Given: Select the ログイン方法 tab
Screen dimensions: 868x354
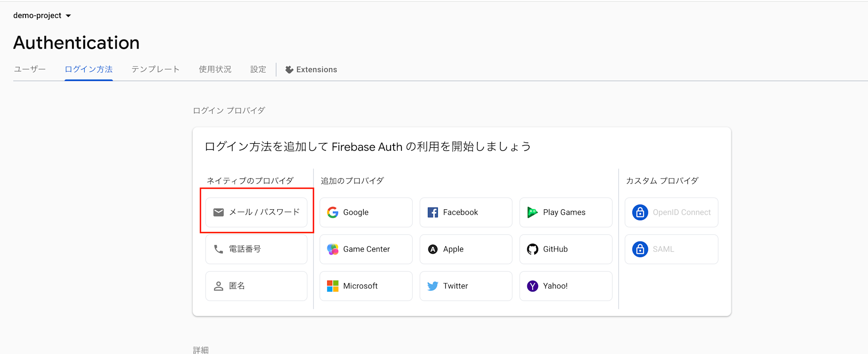Looking at the screenshot, I should coord(89,69).
